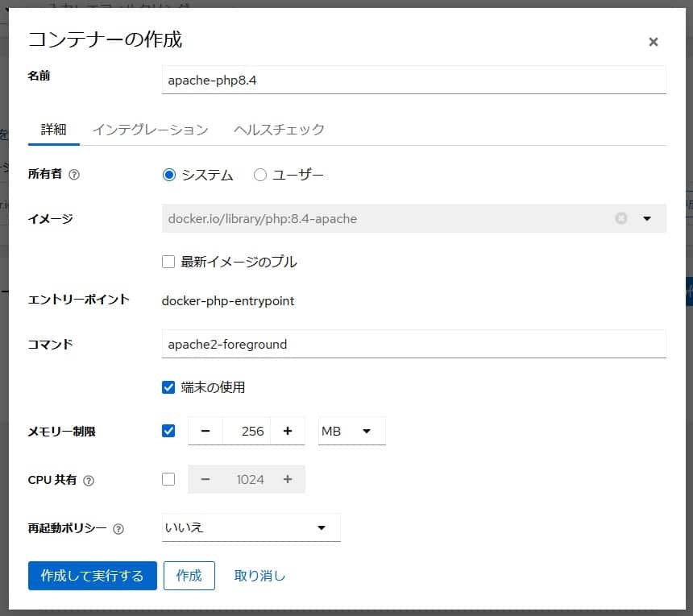Toggle the メモリー制限 checkbox
The height and width of the screenshot is (616, 693).
[168, 431]
